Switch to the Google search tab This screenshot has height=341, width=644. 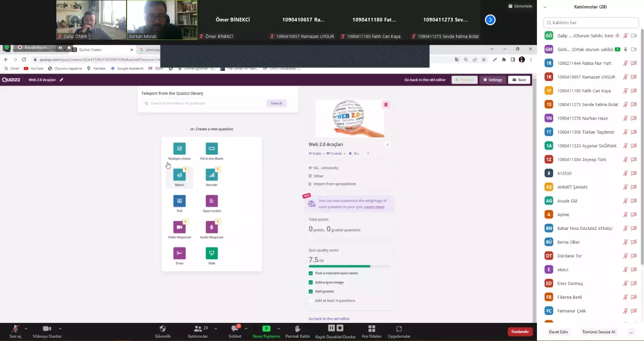(x=149, y=50)
